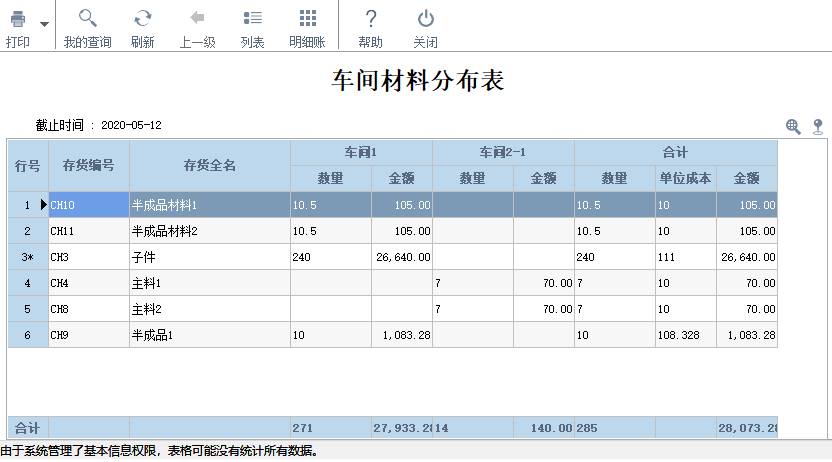The image size is (832, 462).
Task: Click the Close (关闭) power icon
Action: (x=425, y=18)
